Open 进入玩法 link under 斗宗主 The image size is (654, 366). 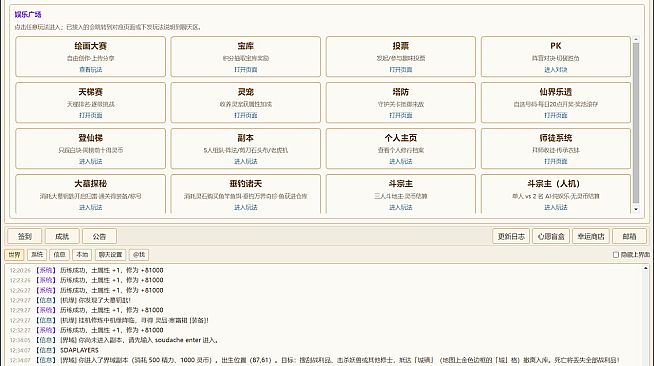click(401, 207)
